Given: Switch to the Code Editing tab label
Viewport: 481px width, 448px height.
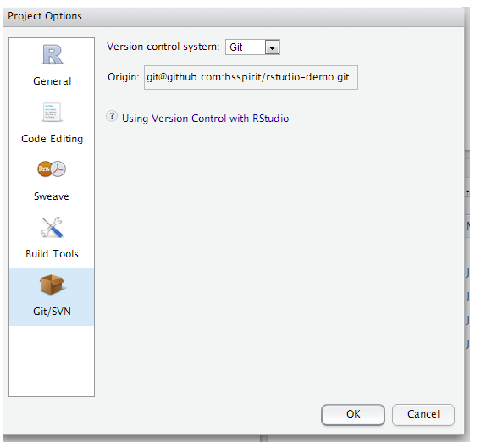Looking at the screenshot, I should 53,139.
